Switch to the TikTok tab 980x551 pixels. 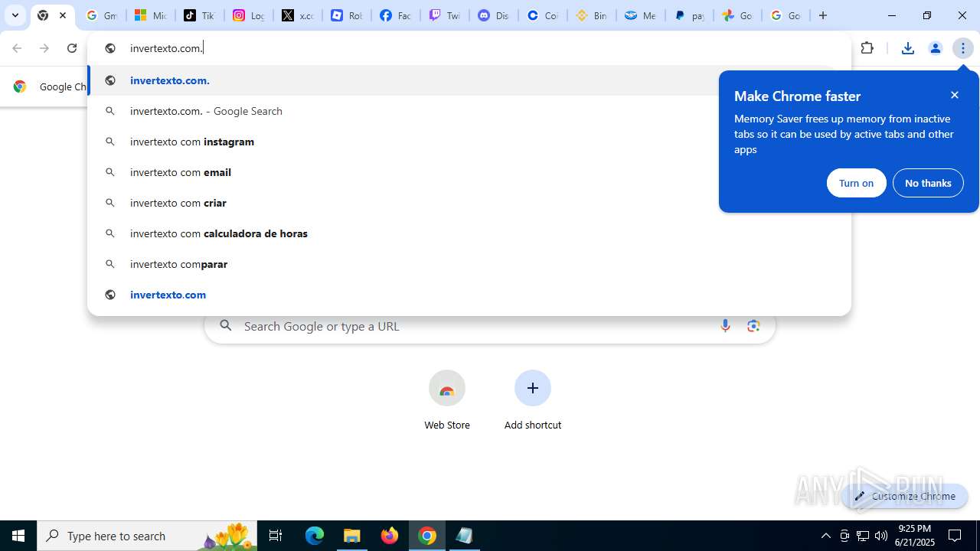point(199,15)
